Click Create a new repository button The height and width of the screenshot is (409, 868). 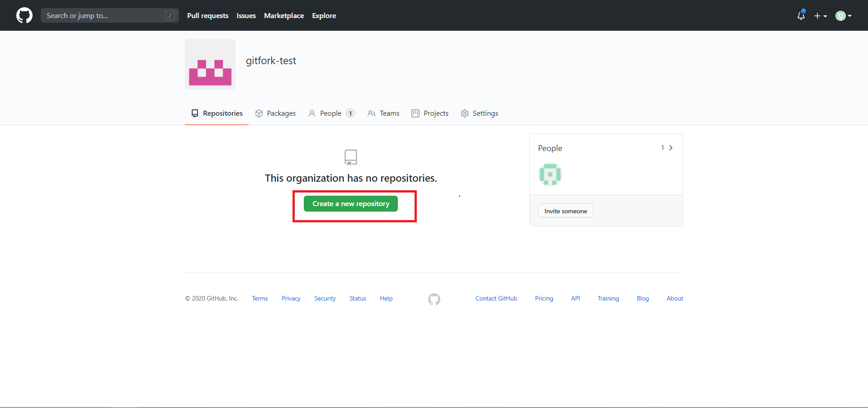click(x=351, y=204)
